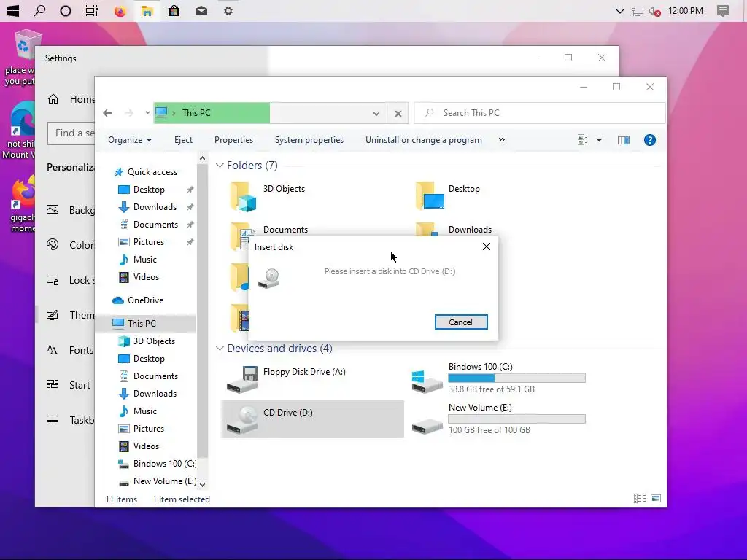Click Uninstall or change a program
The width and height of the screenshot is (747, 560).
pos(424,140)
